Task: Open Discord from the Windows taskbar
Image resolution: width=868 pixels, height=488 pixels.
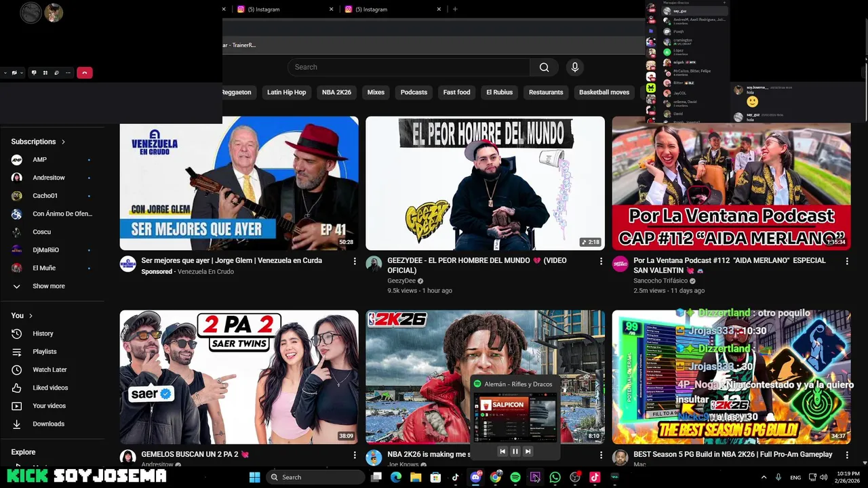Action: (x=476, y=477)
